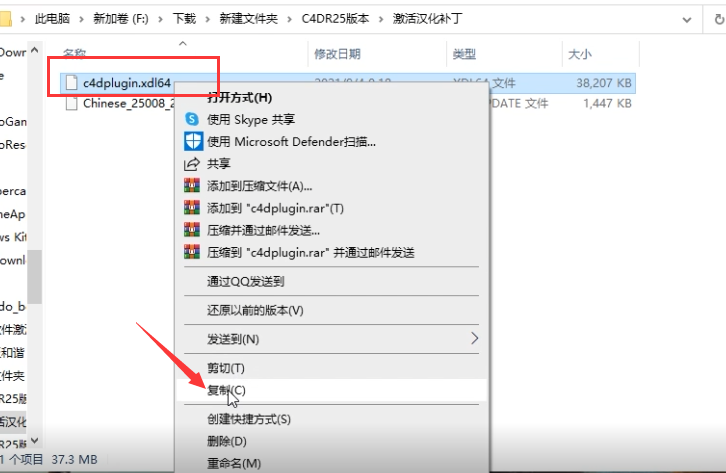Click the sidebar scrollbar thumb

tap(35, 277)
